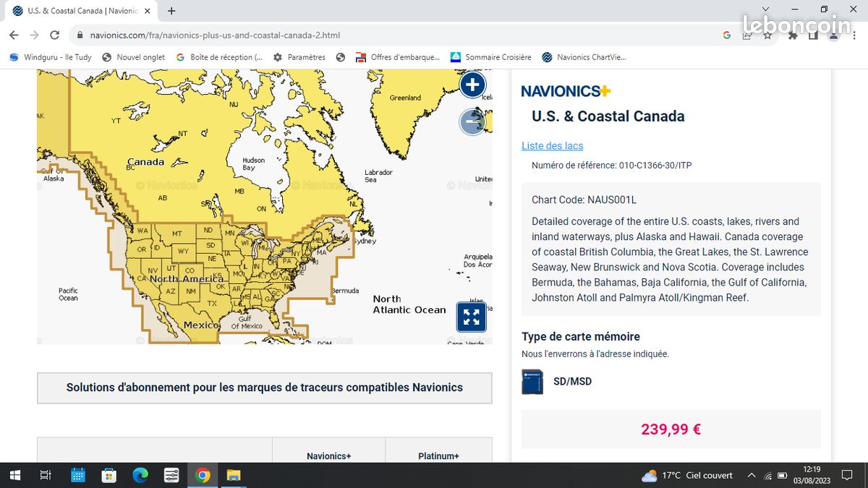Open Microsoft Edge from taskbar
Image resolution: width=868 pixels, height=488 pixels.
coord(140,475)
